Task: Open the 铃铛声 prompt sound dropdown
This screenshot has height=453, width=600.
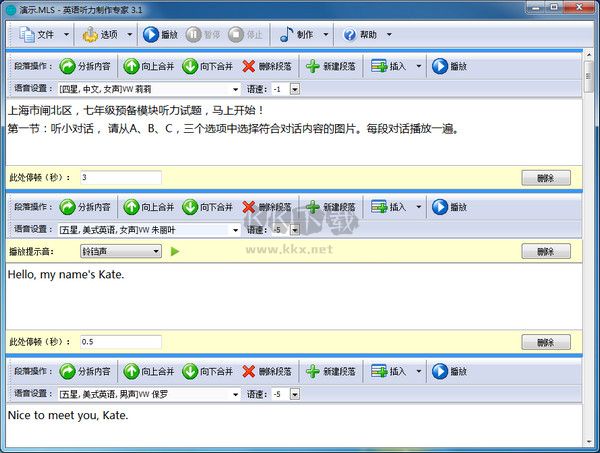Action: coord(121,251)
